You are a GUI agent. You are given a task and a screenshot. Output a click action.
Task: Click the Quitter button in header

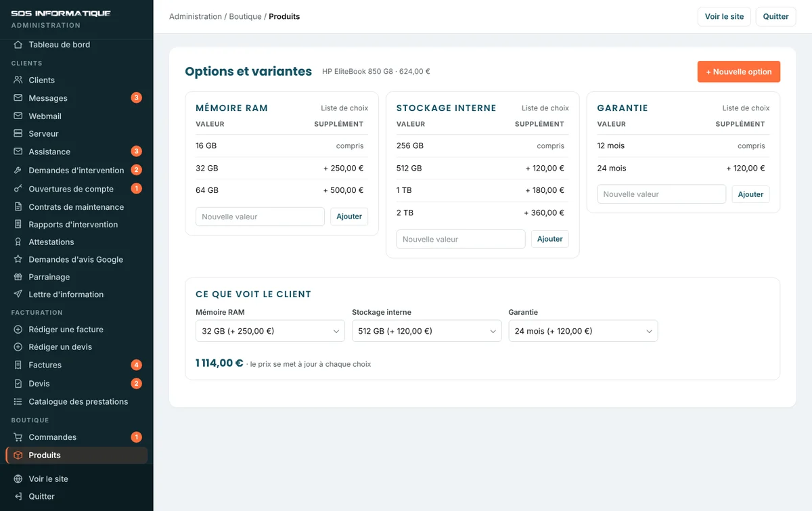(775, 16)
